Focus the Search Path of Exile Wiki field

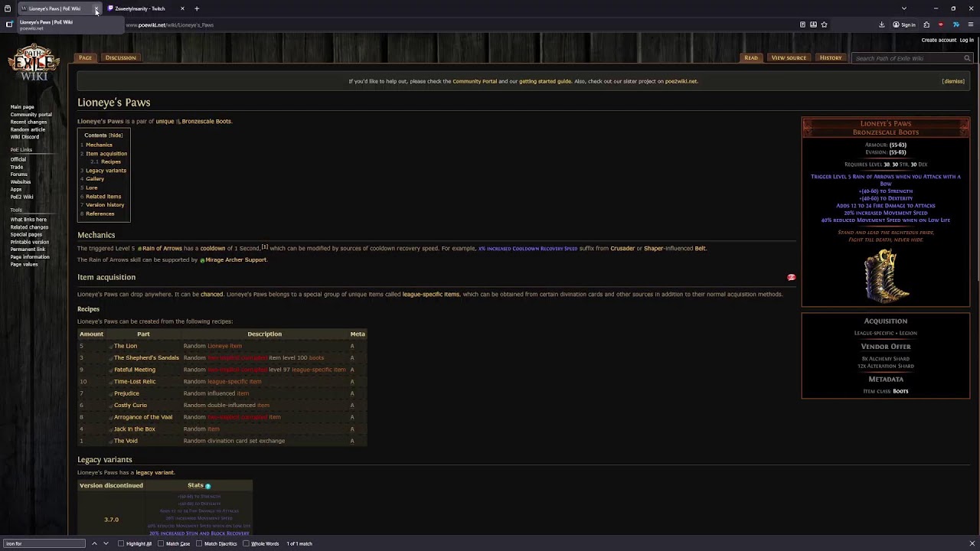(907, 58)
